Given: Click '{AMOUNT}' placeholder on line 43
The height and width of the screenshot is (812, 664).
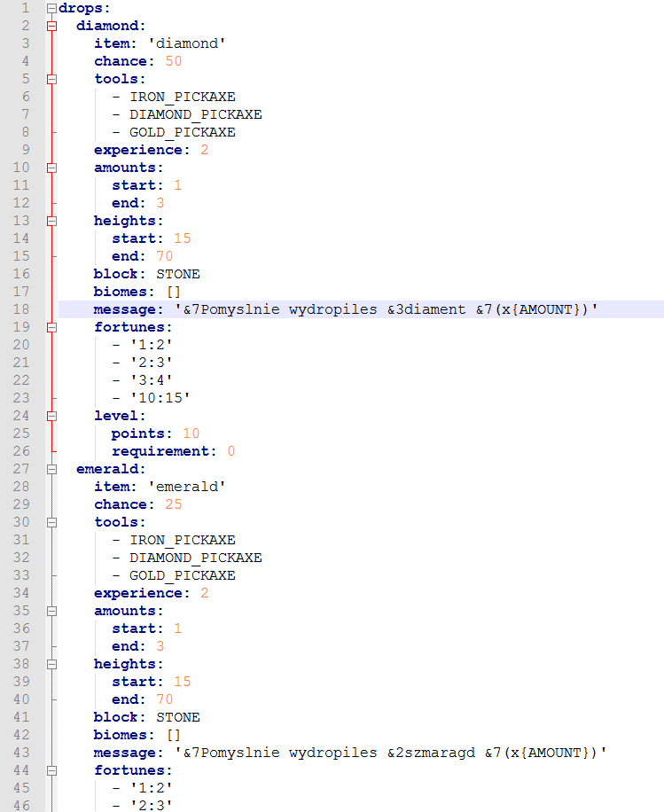Looking at the screenshot, I should tap(554, 753).
